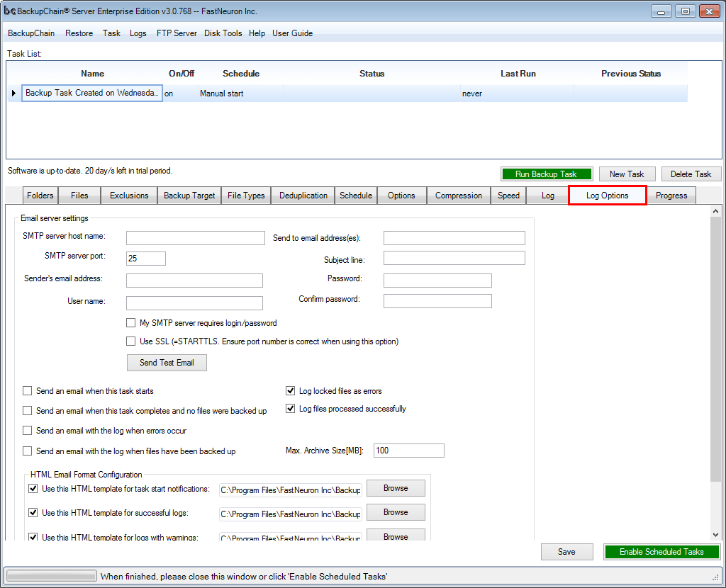Switch to the Folders tab
The height and width of the screenshot is (588, 726).
coord(40,196)
